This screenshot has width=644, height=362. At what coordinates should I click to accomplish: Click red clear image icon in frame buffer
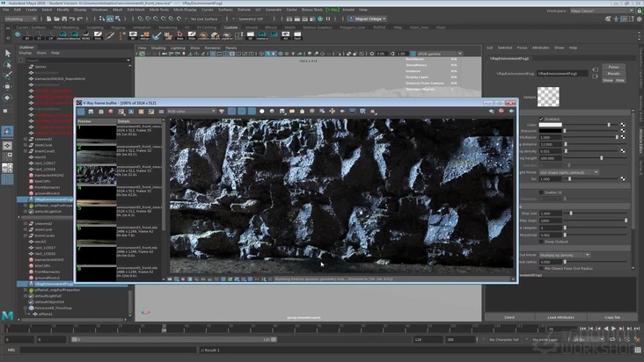point(111,111)
